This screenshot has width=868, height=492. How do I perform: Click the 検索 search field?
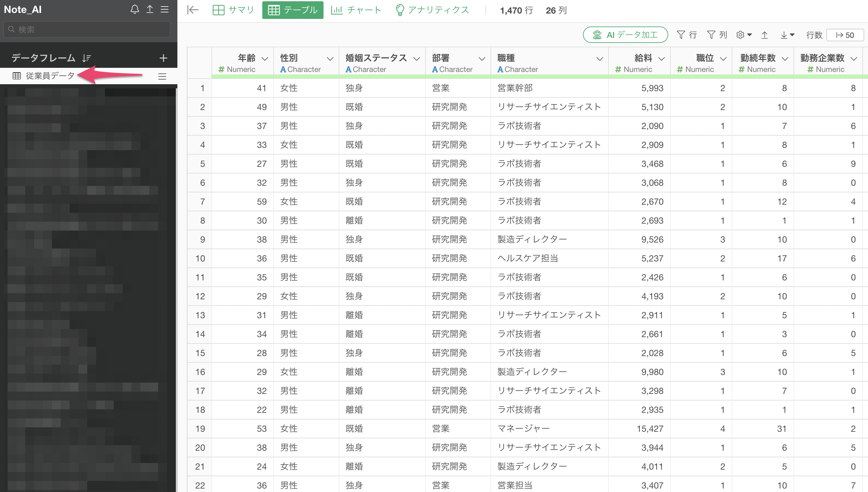pos(87,30)
